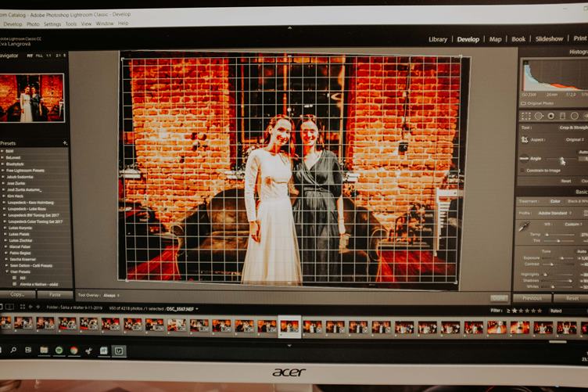Click the bottom-right Reset button
Viewport: 588px width, 392px height.
(x=572, y=299)
